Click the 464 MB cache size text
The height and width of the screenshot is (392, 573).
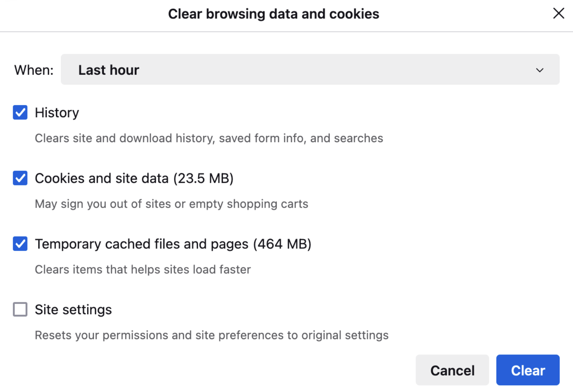tap(283, 244)
